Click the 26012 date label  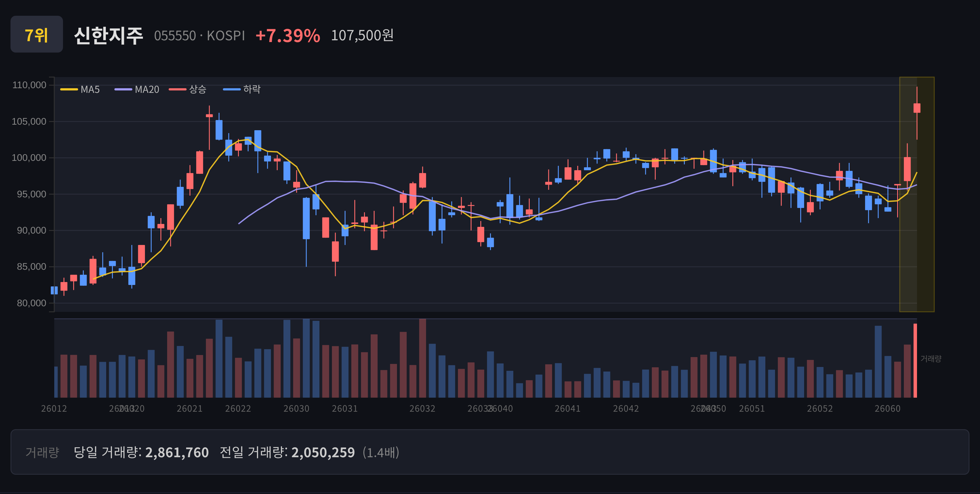[x=54, y=409]
